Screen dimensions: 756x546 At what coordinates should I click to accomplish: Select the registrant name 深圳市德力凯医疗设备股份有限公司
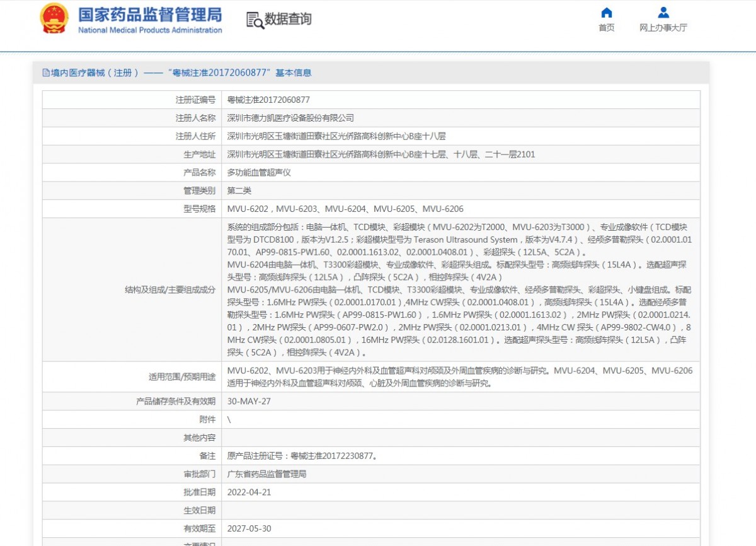290,118
